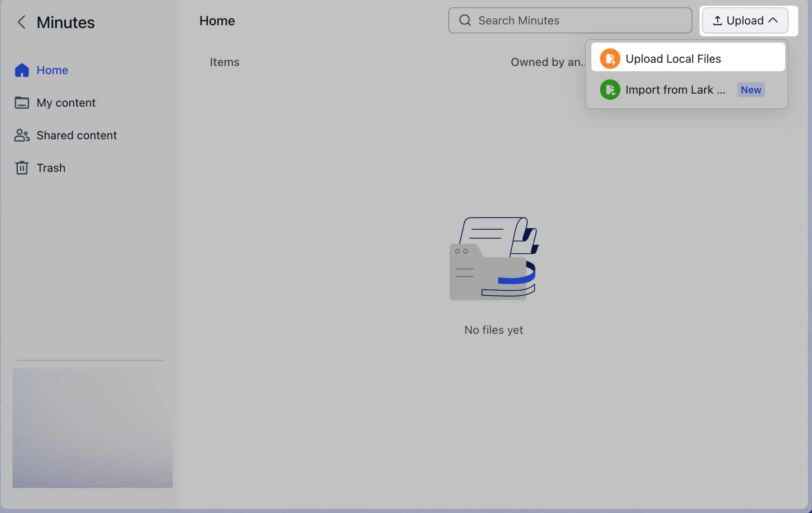
Task: Open the Owned by filter dropdown
Action: (548, 62)
